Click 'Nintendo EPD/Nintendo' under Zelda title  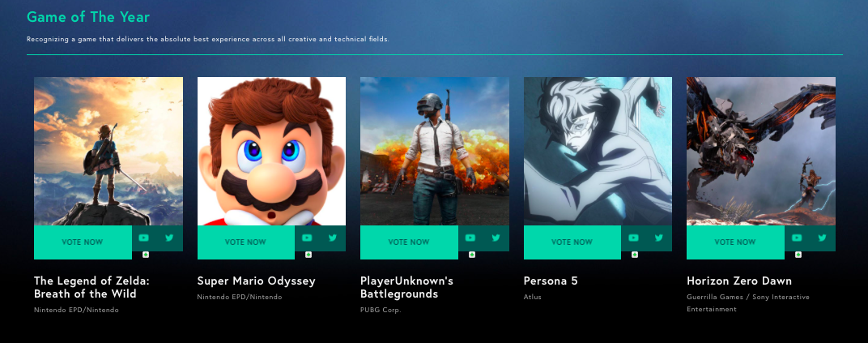point(76,311)
